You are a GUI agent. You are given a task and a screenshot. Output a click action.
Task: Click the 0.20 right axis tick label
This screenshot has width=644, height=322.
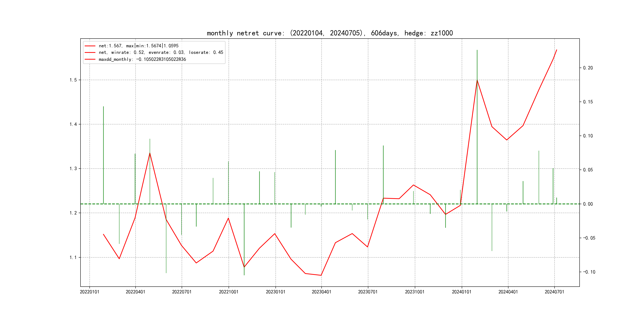pos(588,68)
